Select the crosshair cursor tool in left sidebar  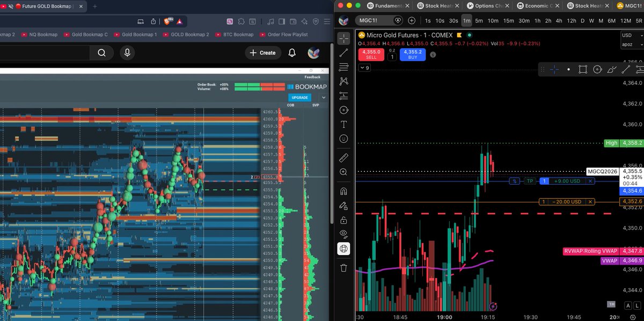pos(344,38)
